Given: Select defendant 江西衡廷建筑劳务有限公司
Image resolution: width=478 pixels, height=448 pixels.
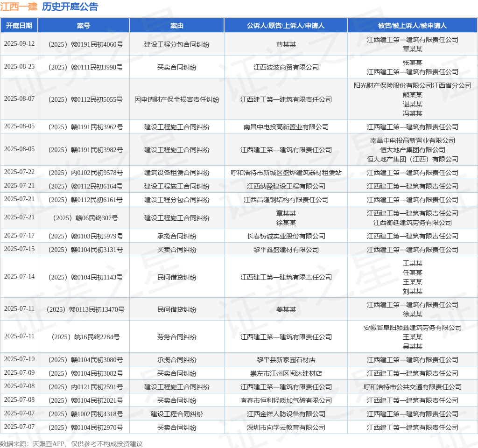Looking at the screenshot, I should coord(413,223).
